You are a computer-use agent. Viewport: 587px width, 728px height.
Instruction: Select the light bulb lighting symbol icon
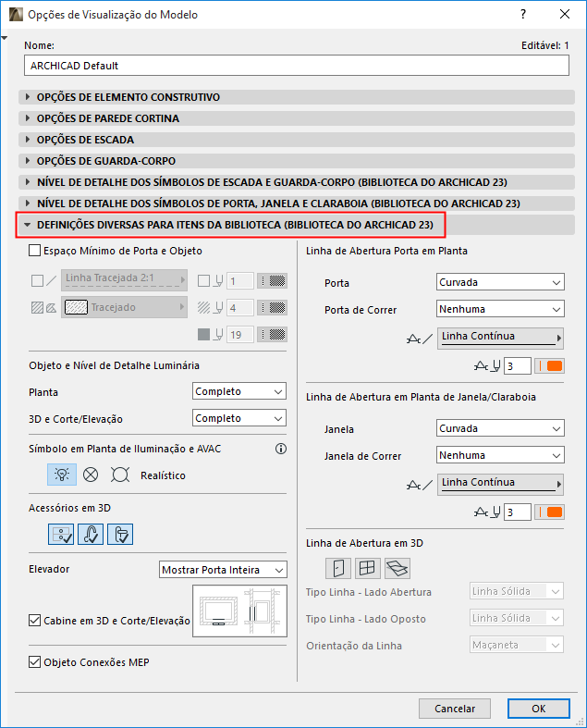62,475
